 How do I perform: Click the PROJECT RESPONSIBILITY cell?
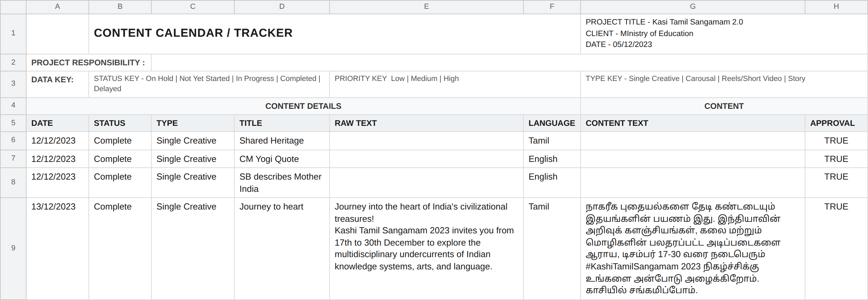(x=89, y=63)
